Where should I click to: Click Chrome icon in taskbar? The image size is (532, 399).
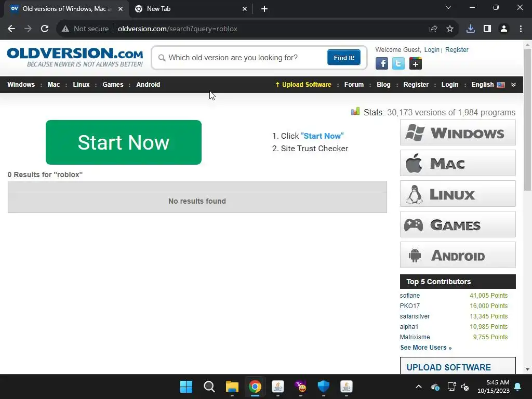click(x=255, y=387)
